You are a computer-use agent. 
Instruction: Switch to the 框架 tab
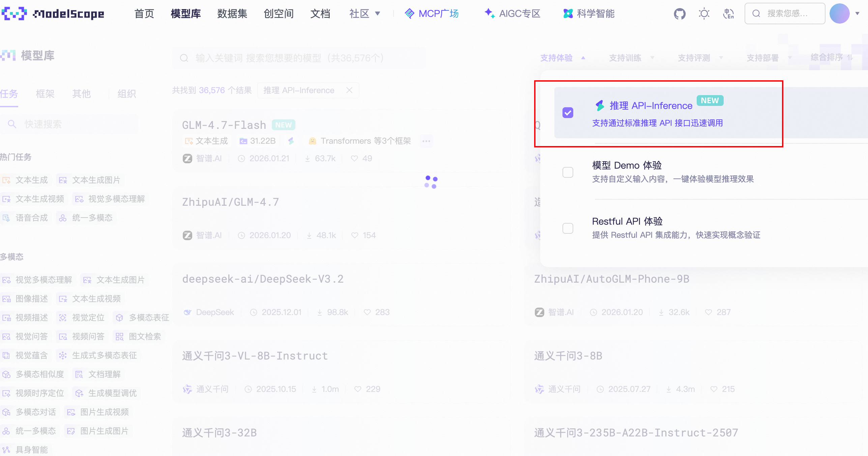click(x=45, y=94)
